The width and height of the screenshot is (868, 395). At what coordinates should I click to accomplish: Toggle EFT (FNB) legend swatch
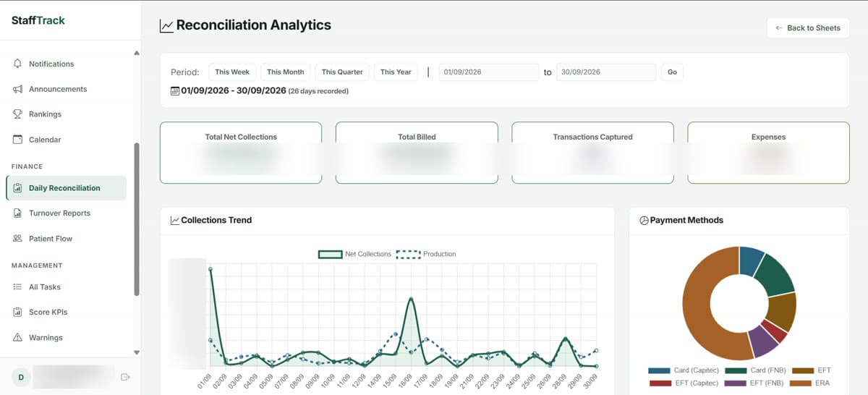736,383
